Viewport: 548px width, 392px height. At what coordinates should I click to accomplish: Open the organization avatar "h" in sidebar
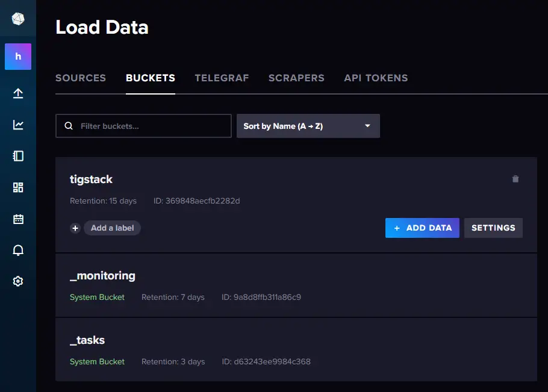pyautogui.click(x=18, y=55)
